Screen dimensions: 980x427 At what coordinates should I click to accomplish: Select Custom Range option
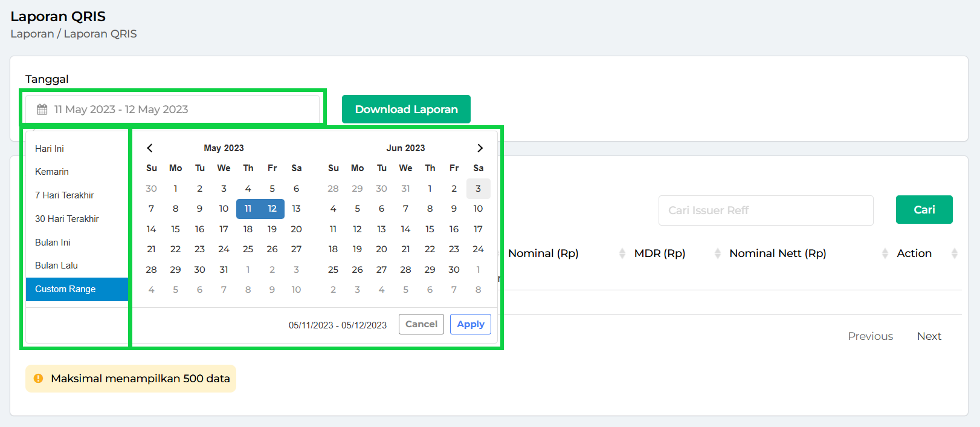[77, 289]
